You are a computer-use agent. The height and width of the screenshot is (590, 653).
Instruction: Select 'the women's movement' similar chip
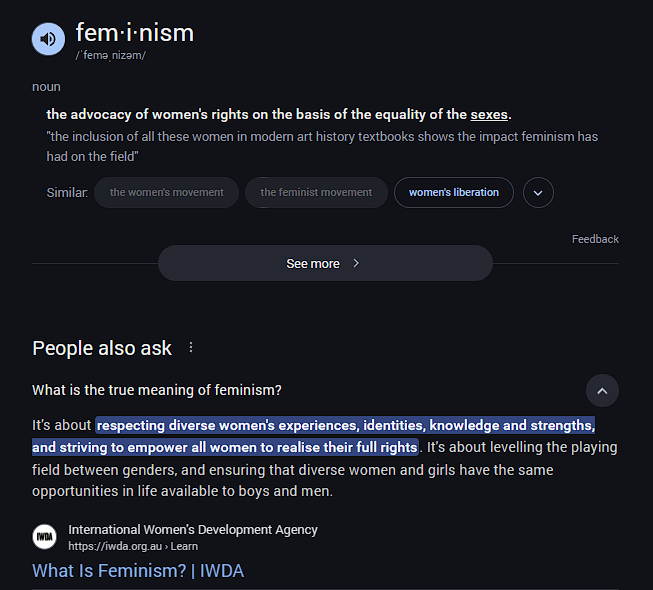(167, 192)
